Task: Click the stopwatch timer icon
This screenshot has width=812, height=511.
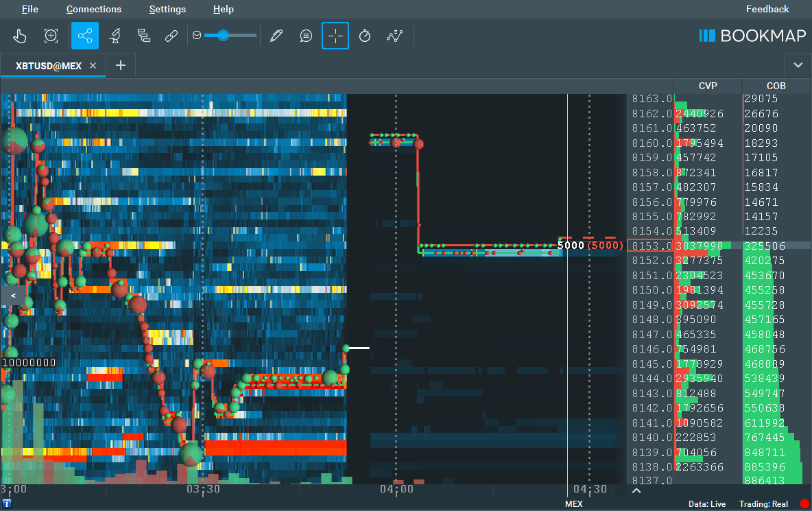Action: click(x=365, y=36)
